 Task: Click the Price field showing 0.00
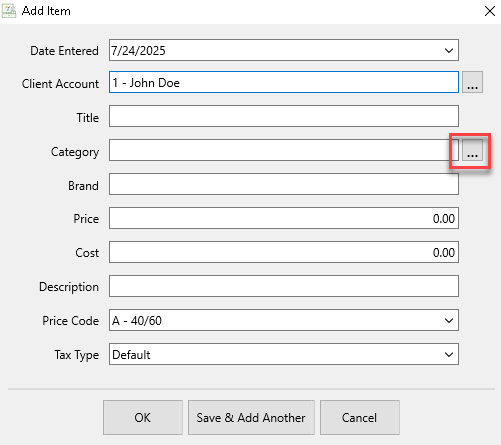(284, 218)
